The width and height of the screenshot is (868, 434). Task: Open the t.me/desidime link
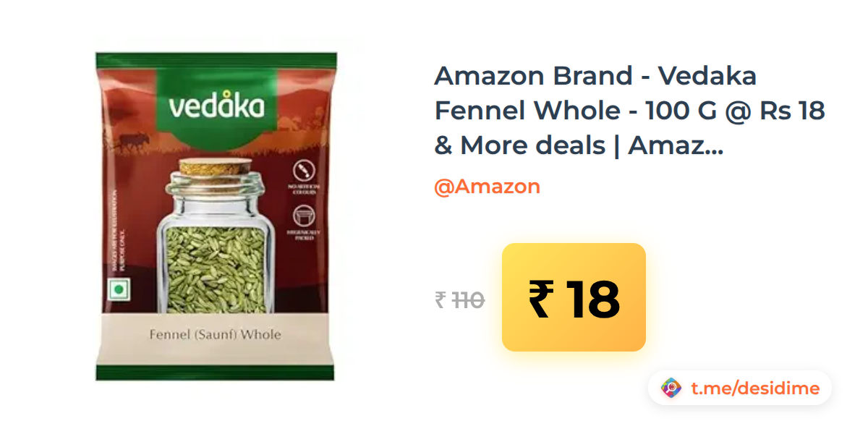(755, 388)
